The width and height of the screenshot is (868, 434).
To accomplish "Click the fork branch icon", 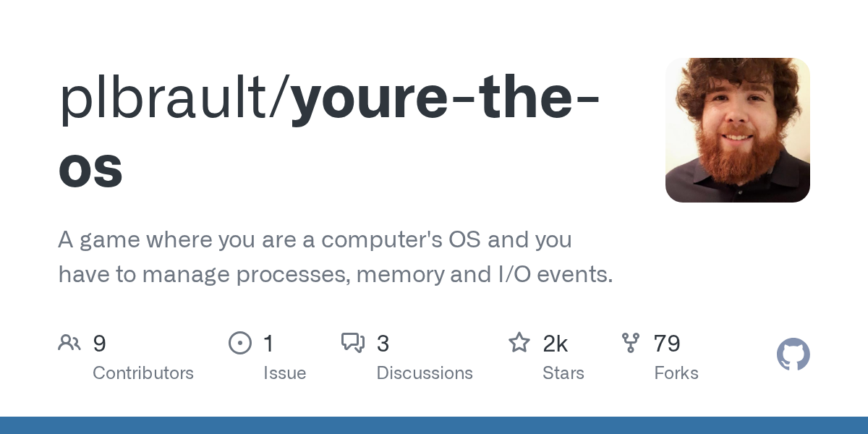I will (x=631, y=343).
